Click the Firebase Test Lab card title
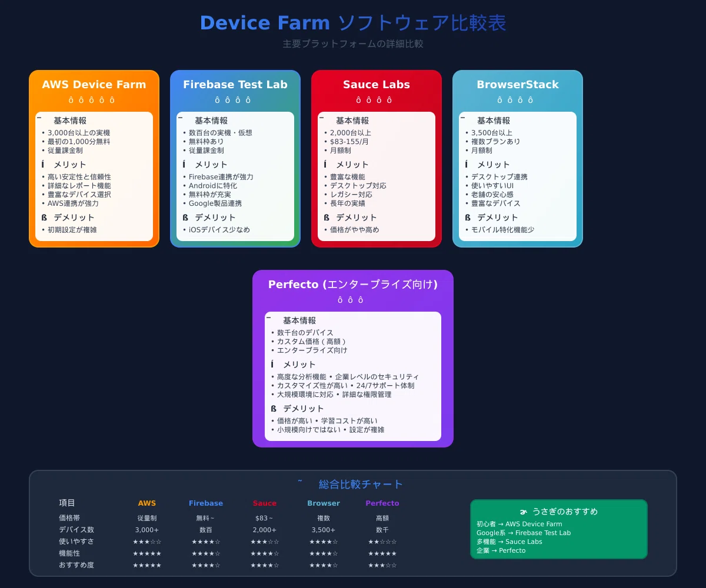 [235, 85]
